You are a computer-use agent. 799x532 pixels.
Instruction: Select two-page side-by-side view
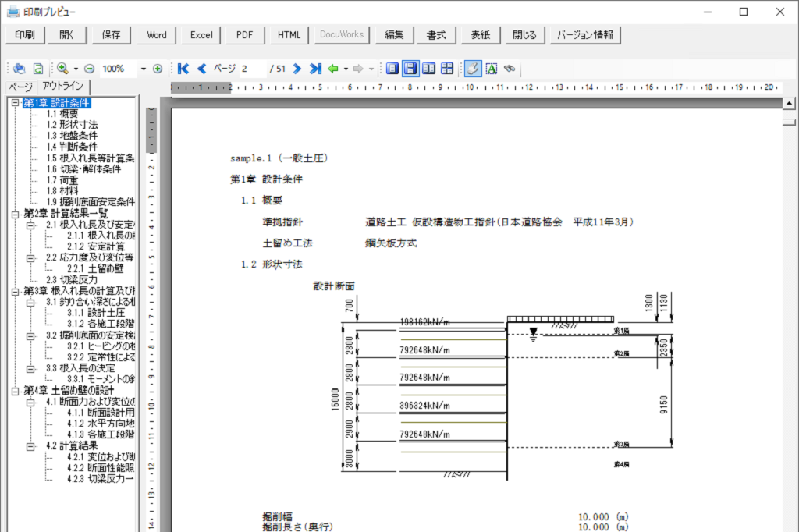pos(428,69)
